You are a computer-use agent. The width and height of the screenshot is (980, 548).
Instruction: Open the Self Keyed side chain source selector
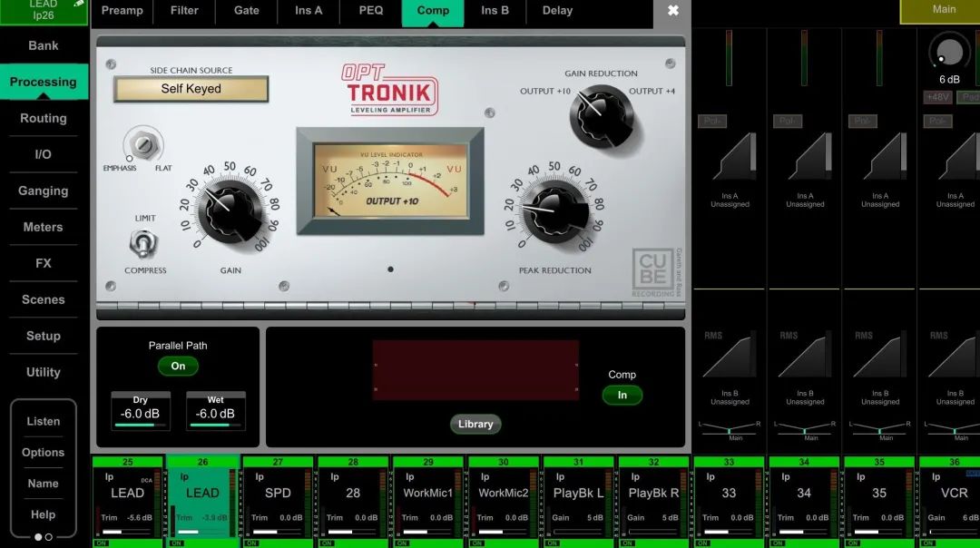(191, 89)
